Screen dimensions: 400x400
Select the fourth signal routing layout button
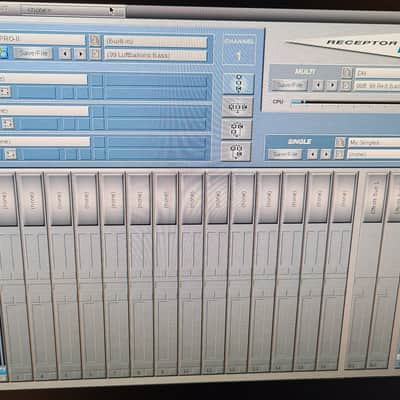[236, 151]
